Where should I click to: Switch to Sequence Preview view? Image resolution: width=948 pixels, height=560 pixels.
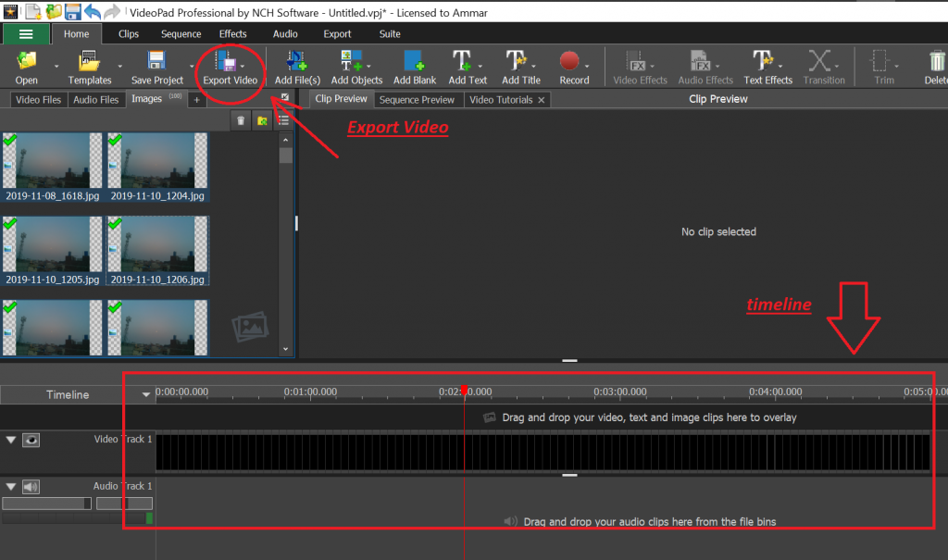(x=417, y=99)
